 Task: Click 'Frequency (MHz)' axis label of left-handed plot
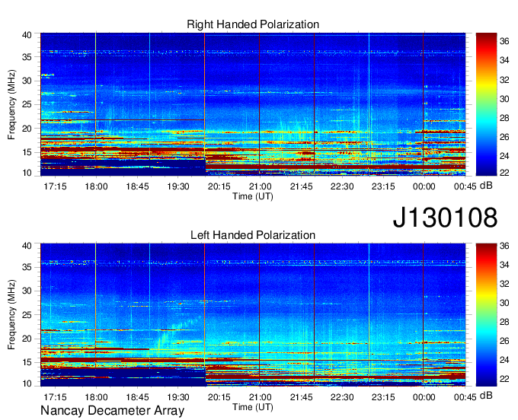pos(11,315)
